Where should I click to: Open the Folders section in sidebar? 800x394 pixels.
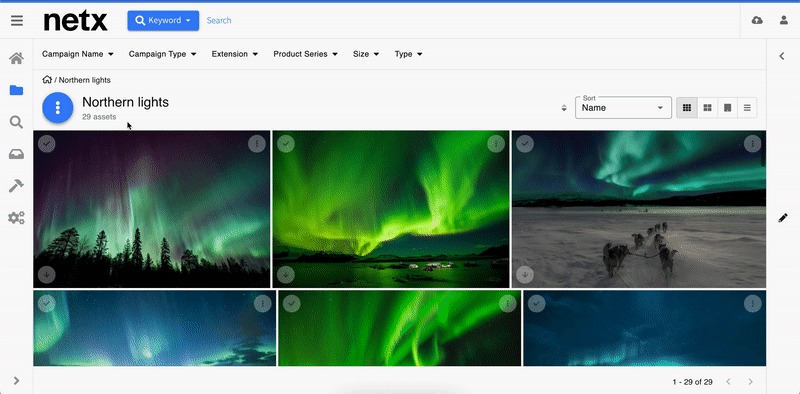[x=16, y=90]
